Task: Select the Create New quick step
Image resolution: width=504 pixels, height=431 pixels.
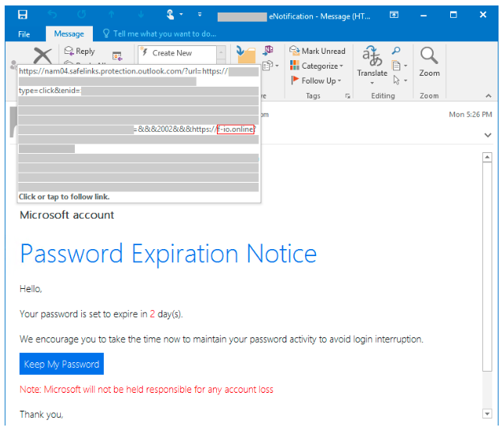Action: [x=177, y=53]
